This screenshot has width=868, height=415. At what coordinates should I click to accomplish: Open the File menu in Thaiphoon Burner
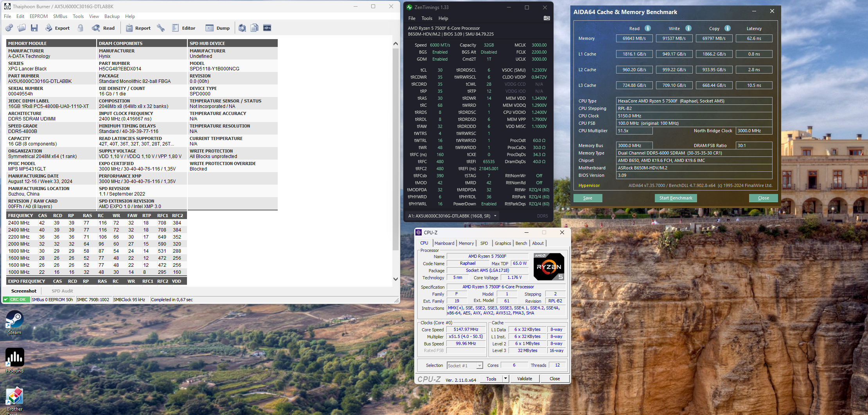click(x=7, y=16)
